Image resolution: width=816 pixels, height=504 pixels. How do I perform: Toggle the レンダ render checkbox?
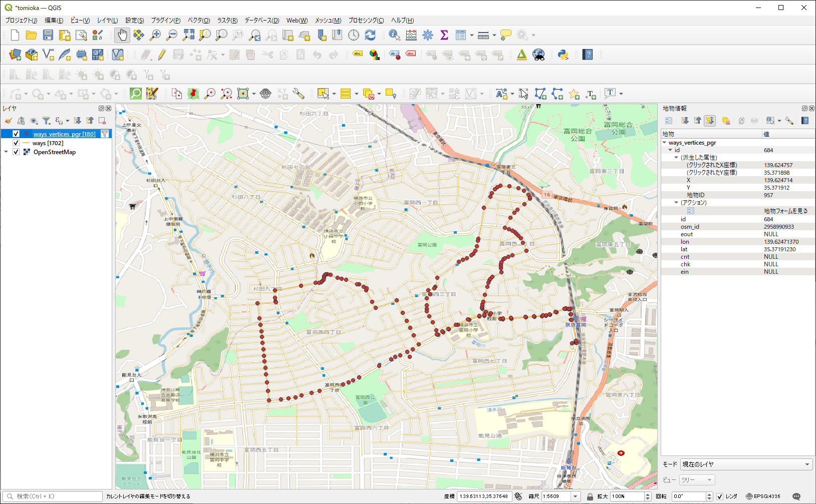click(x=720, y=496)
